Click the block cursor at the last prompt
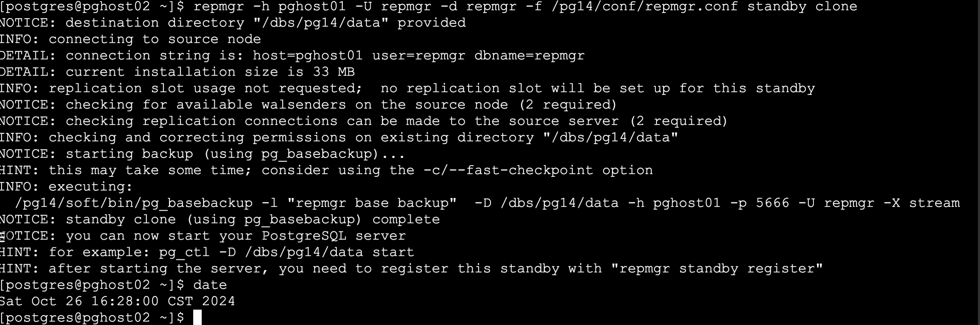 tap(197, 317)
